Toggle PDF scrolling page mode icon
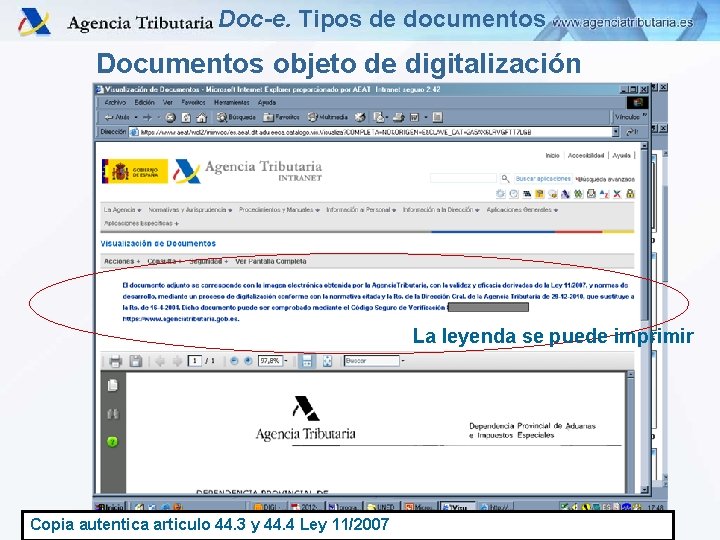The image size is (720, 540). click(x=307, y=361)
